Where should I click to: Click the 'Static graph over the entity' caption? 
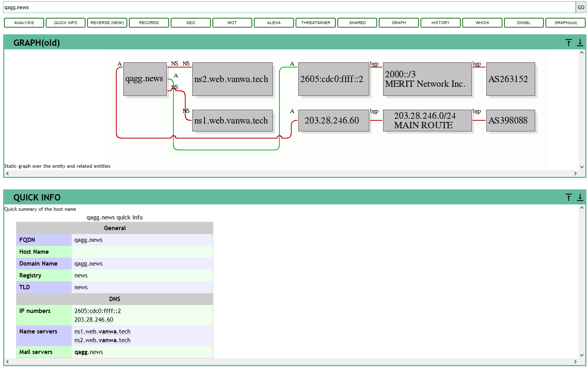coord(57,166)
